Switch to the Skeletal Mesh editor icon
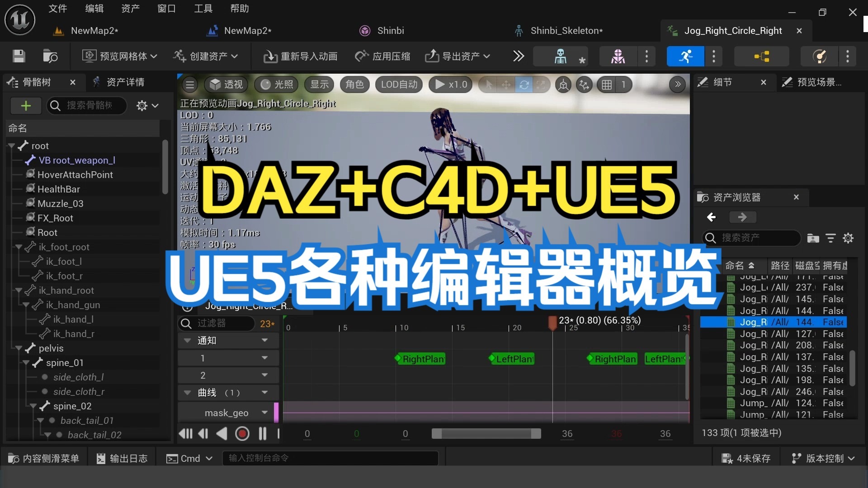 coord(617,56)
